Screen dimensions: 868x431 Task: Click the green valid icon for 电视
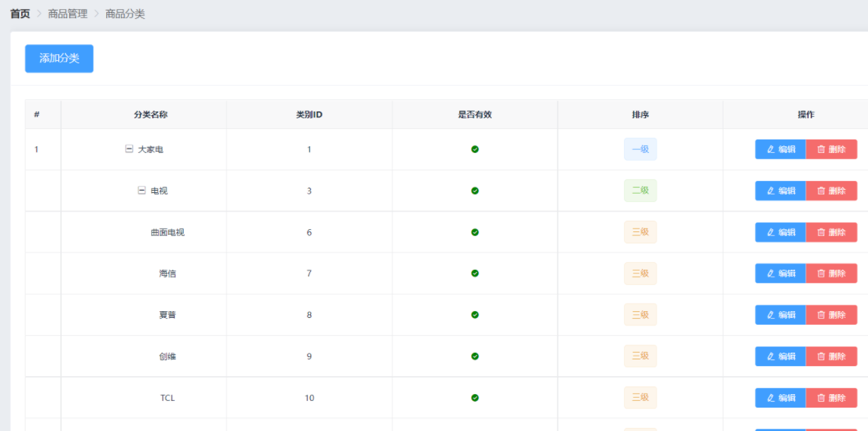[475, 191]
